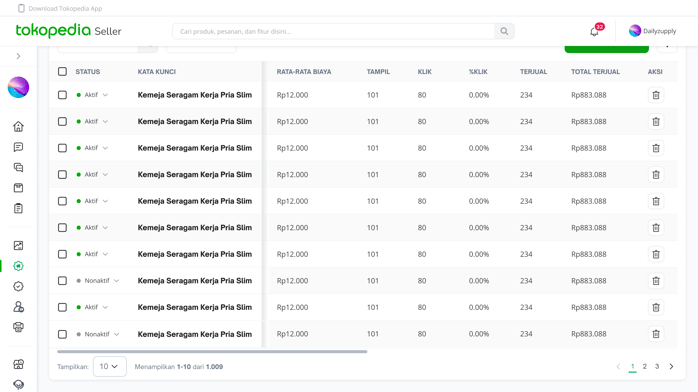Open the Home icon in the sidebar
The height and width of the screenshot is (392, 698).
pos(18,126)
